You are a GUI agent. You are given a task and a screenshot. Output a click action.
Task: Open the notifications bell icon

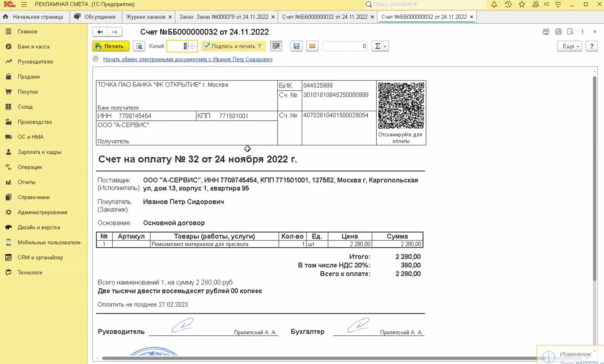coord(494,5)
